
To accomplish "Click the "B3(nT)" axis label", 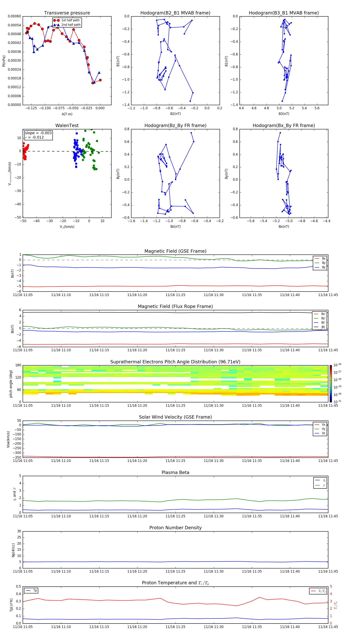I will 284,114.
